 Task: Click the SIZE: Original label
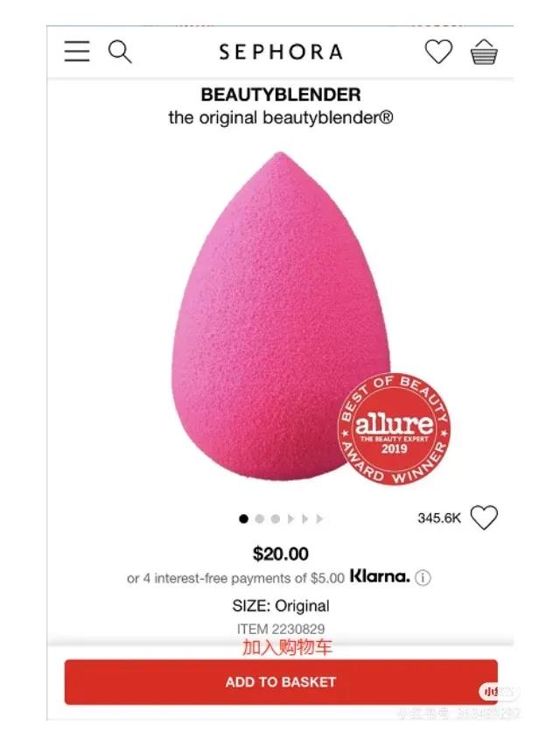(281, 606)
